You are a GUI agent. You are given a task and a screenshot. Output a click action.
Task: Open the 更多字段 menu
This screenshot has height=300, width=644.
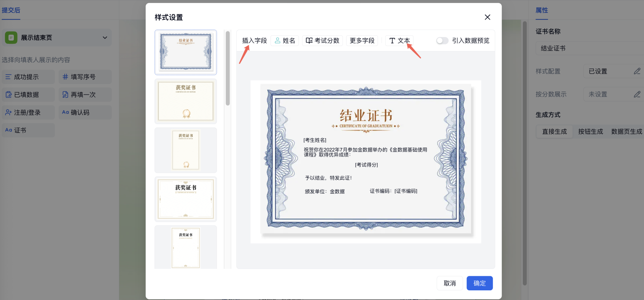pos(362,41)
